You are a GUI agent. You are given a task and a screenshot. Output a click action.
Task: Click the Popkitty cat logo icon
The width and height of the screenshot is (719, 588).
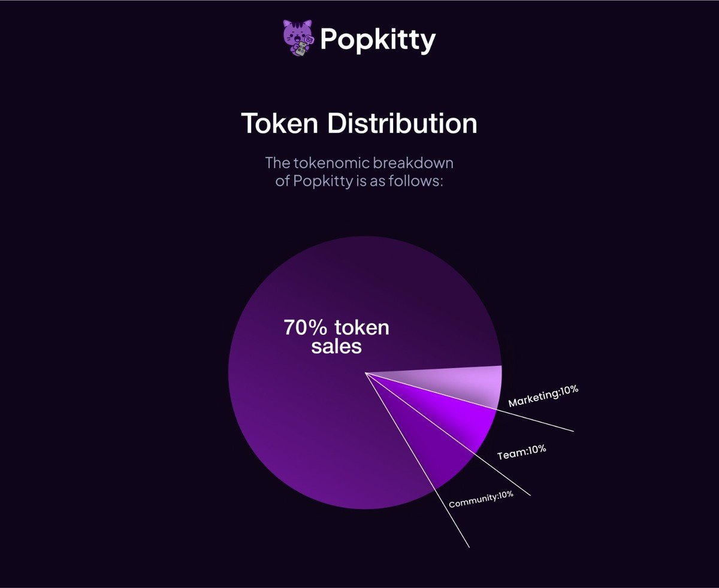pos(298,40)
